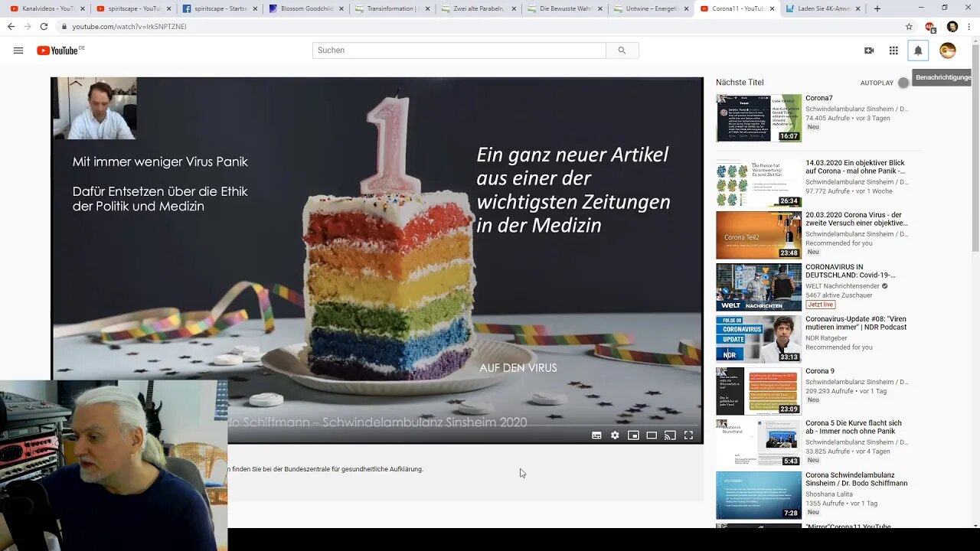The image size is (980, 551).
Task: Go forward in browser history
Action: click(x=27, y=26)
